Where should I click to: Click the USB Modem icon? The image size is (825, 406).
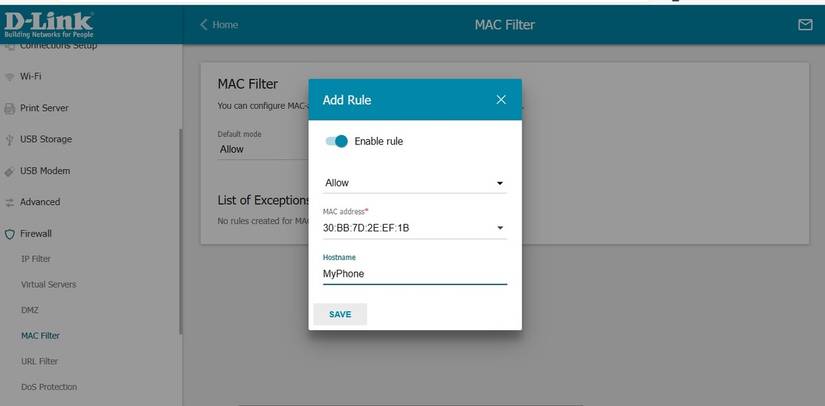(10, 171)
